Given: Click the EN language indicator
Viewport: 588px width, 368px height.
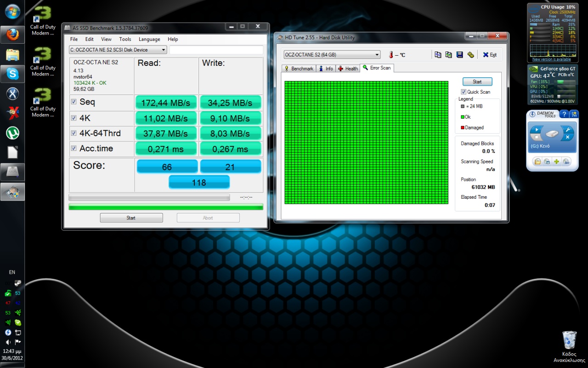Looking at the screenshot, I should [12, 272].
